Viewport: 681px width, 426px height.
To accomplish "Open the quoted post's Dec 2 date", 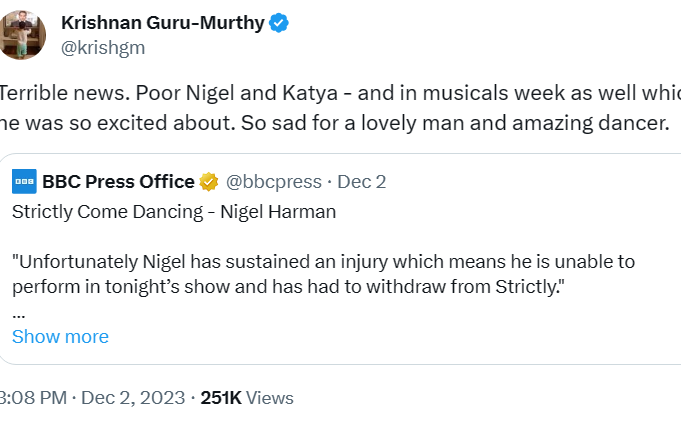I will point(362,181).
